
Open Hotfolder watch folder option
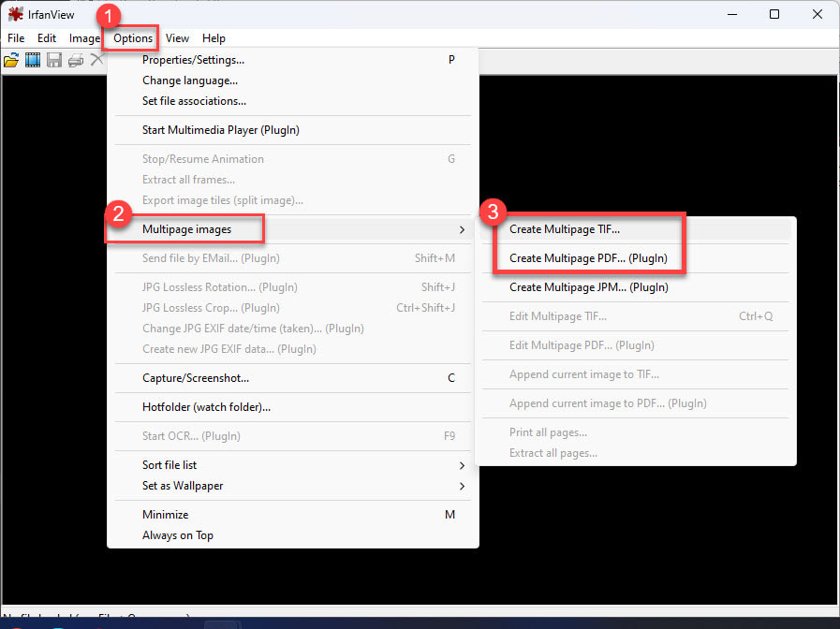point(293,407)
